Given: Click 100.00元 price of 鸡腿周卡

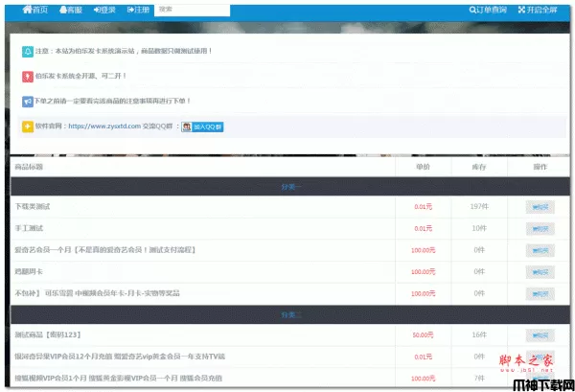Looking at the screenshot, I should pyautogui.click(x=424, y=272).
